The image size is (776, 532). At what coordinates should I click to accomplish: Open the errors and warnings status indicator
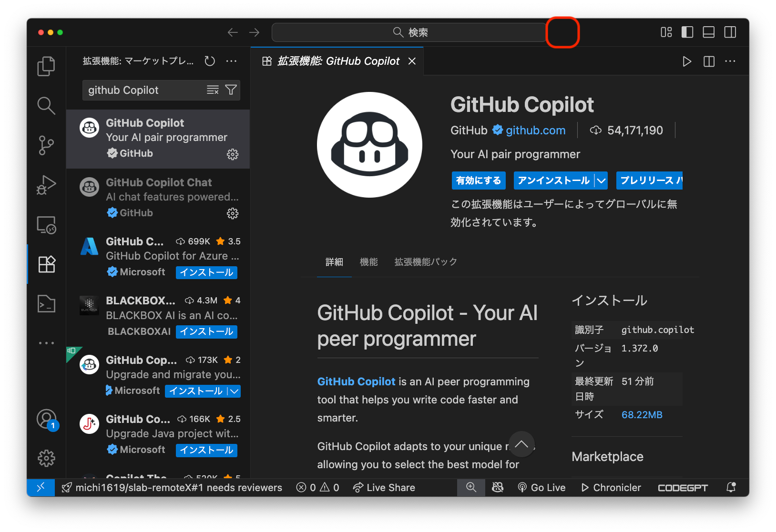[317, 487]
